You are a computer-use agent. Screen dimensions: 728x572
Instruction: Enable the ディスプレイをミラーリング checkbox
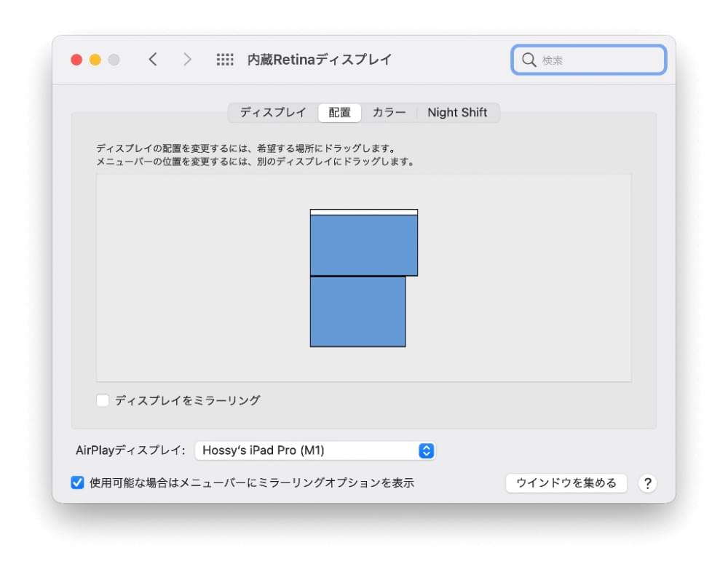[103, 400]
